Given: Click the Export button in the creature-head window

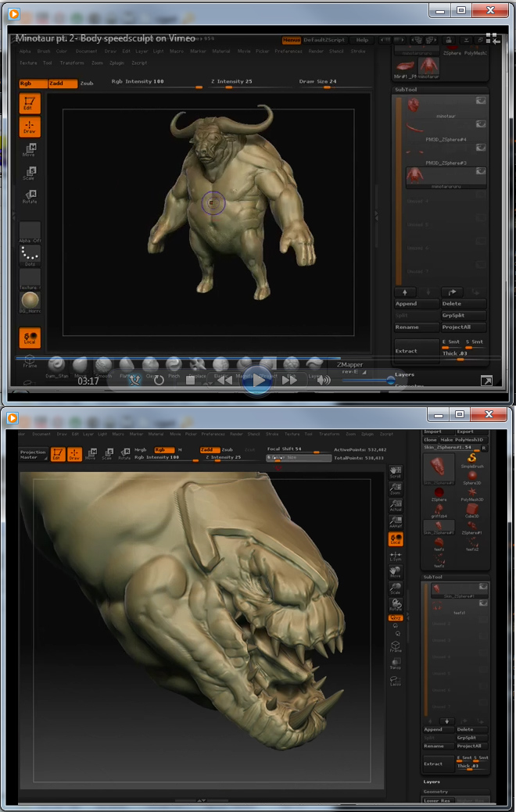Looking at the screenshot, I should point(471,432).
